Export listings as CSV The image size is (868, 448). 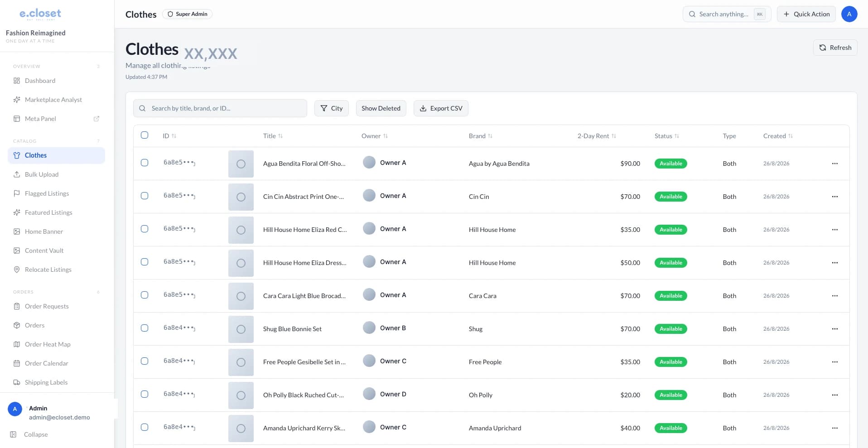[x=441, y=108]
